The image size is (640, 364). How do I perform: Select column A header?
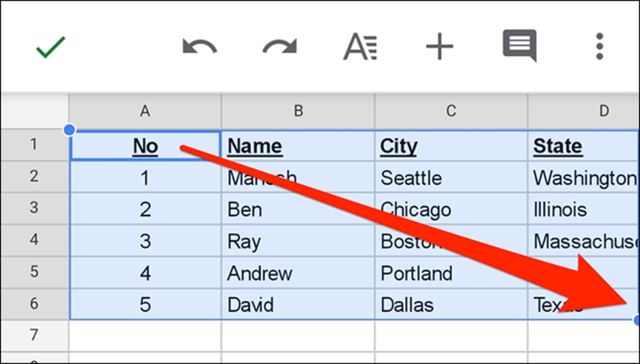coord(145,111)
